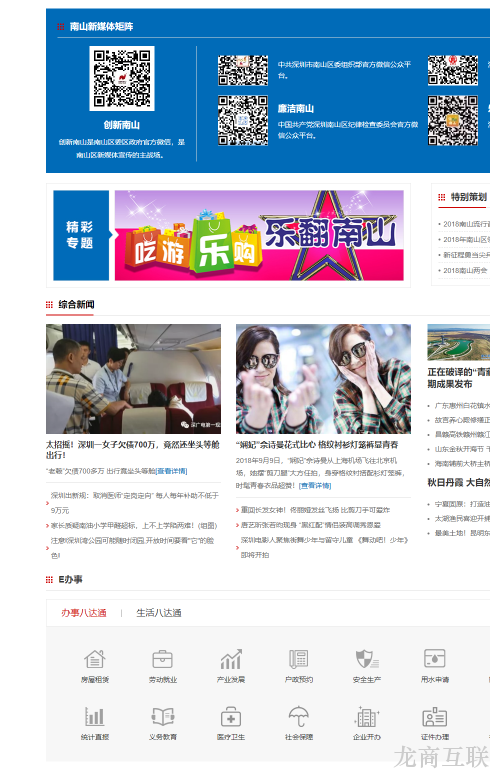
Task: Select the 社会保障 umbrella icon
Action: tap(298, 717)
